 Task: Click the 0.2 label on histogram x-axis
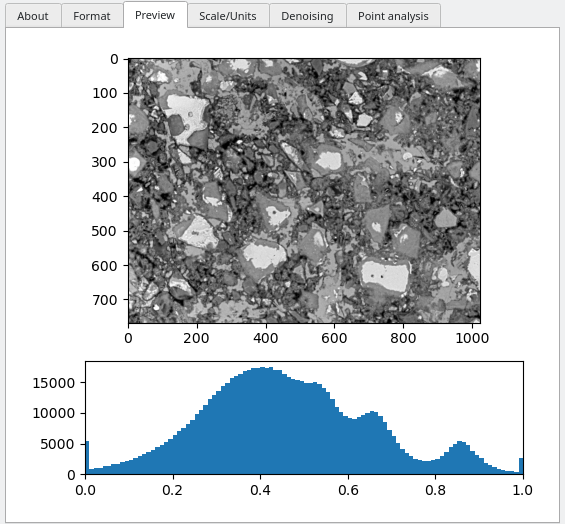click(173, 490)
